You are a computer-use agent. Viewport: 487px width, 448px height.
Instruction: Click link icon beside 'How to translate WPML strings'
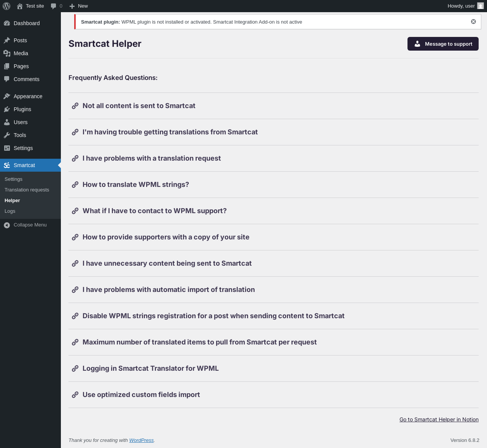75,185
